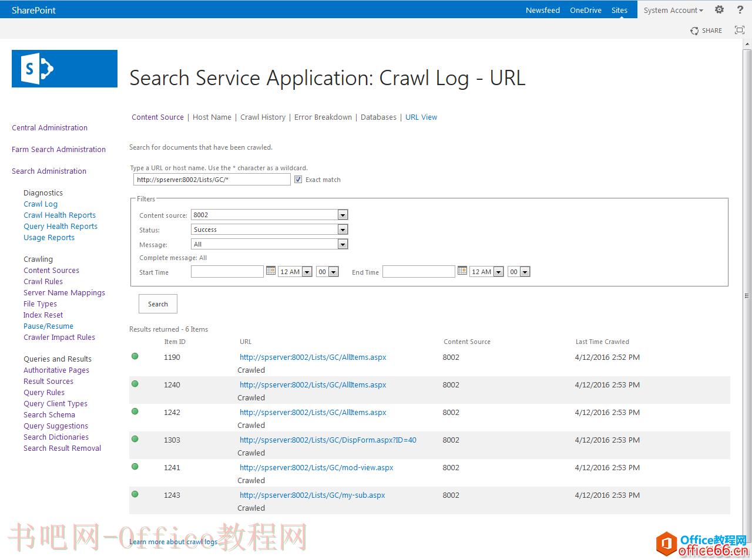Open Query Health Reports link
The width and height of the screenshot is (752, 560).
pos(61,226)
